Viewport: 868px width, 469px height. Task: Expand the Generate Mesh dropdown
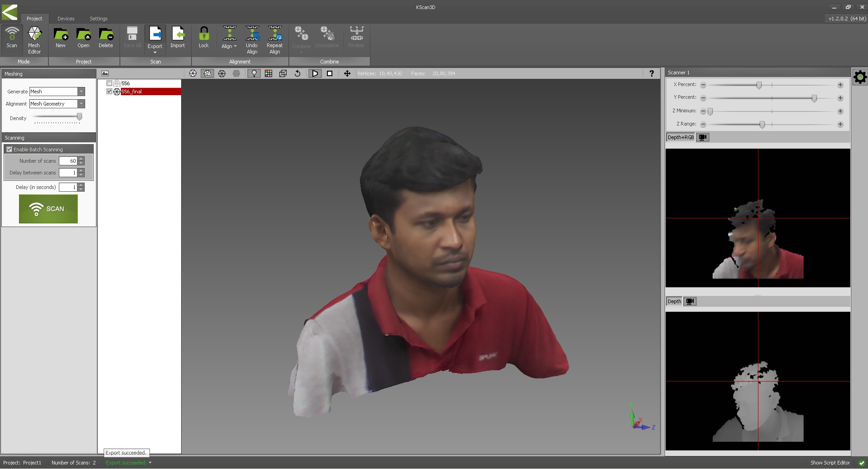tap(81, 92)
